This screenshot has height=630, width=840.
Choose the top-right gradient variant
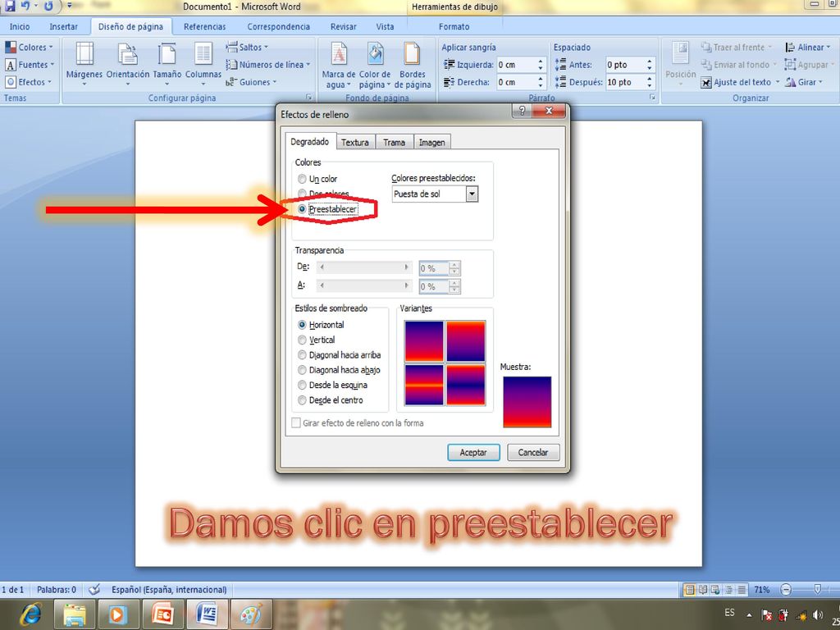[466, 340]
